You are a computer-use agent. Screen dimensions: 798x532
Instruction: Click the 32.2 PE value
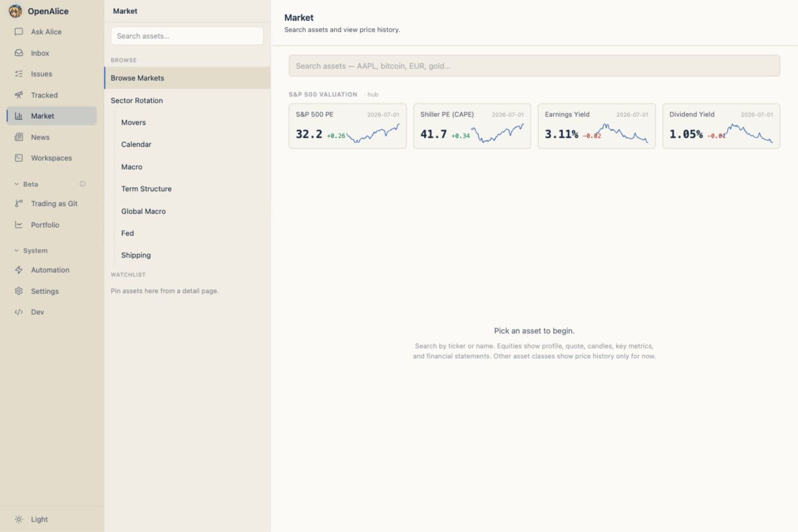[x=309, y=134]
